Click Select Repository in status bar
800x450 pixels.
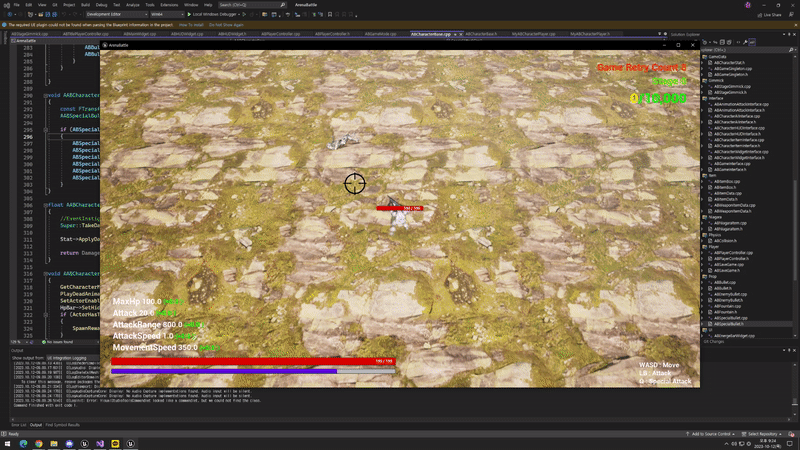click(762, 434)
